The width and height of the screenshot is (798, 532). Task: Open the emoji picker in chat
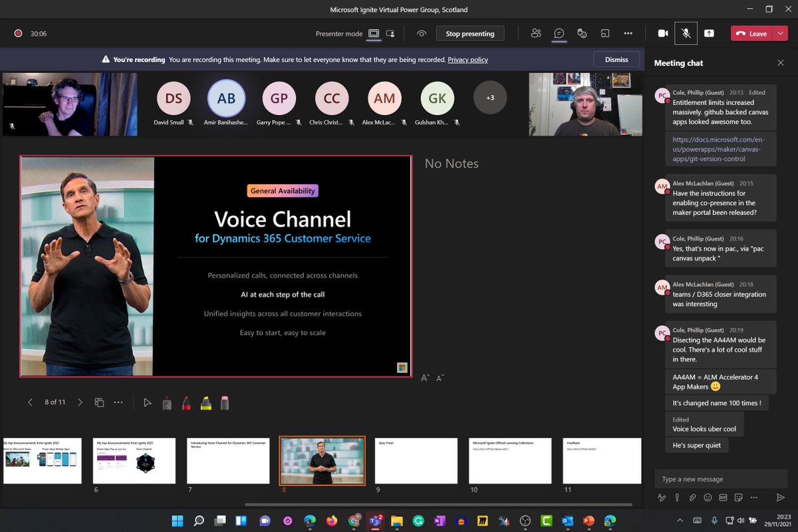coord(708,497)
